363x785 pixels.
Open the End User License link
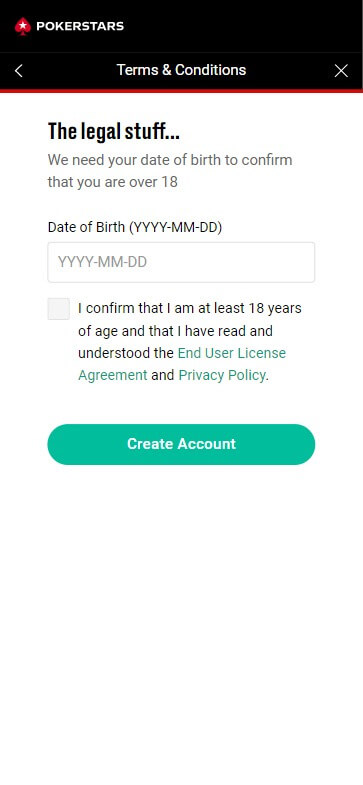(x=232, y=353)
